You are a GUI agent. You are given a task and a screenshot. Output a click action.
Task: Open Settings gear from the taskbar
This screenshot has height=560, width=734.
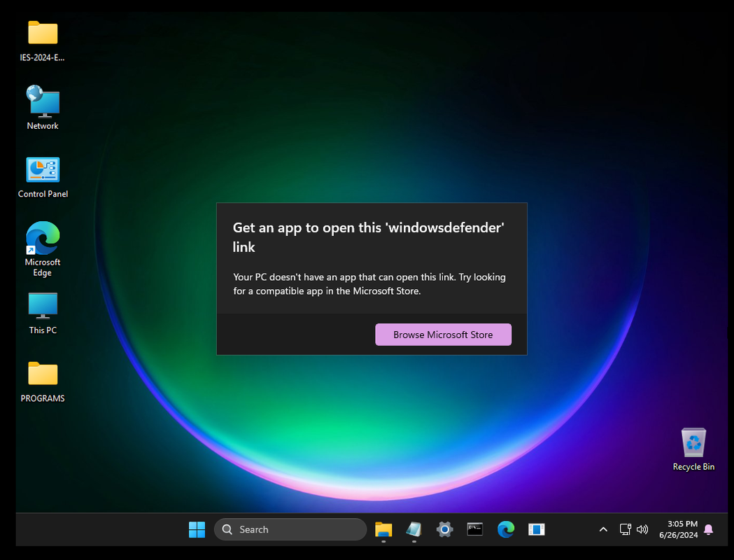coord(444,530)
